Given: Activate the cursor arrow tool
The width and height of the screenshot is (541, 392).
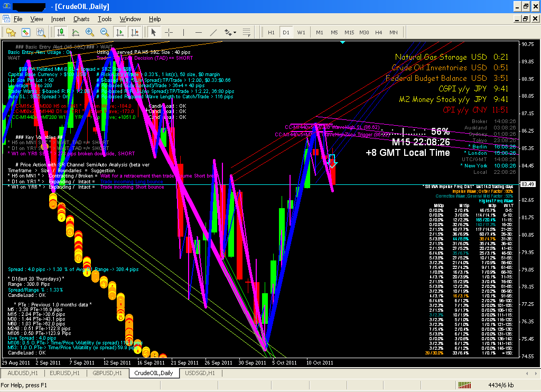Looking at the screenshot, I should (x=153, y=32).
